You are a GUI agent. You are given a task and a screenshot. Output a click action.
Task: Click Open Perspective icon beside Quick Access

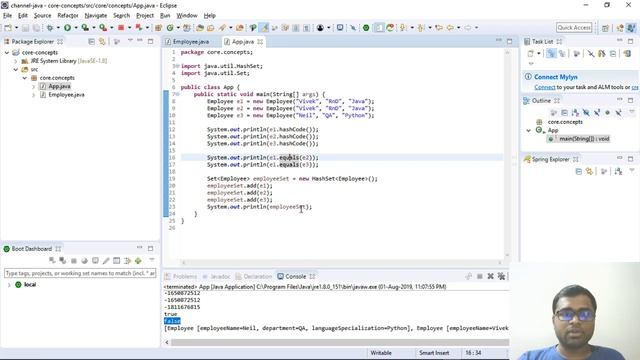(605, 28)
